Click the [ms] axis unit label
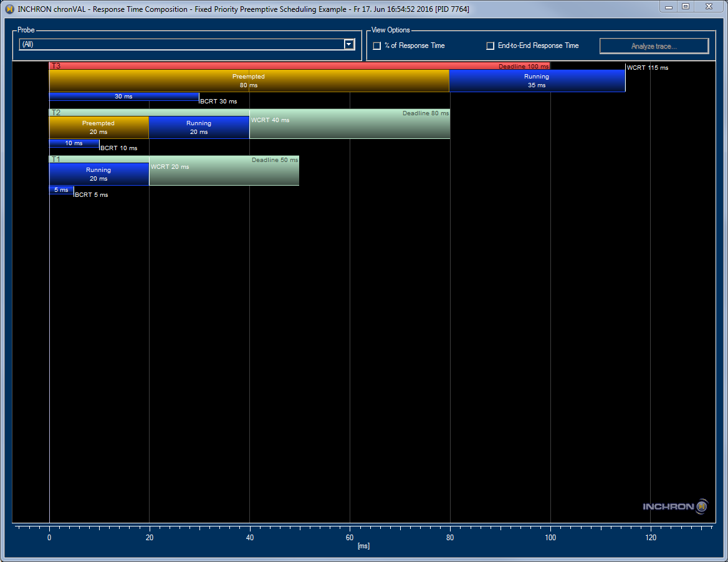Screen dimensions: 728x562 click(x=363, y=546)
